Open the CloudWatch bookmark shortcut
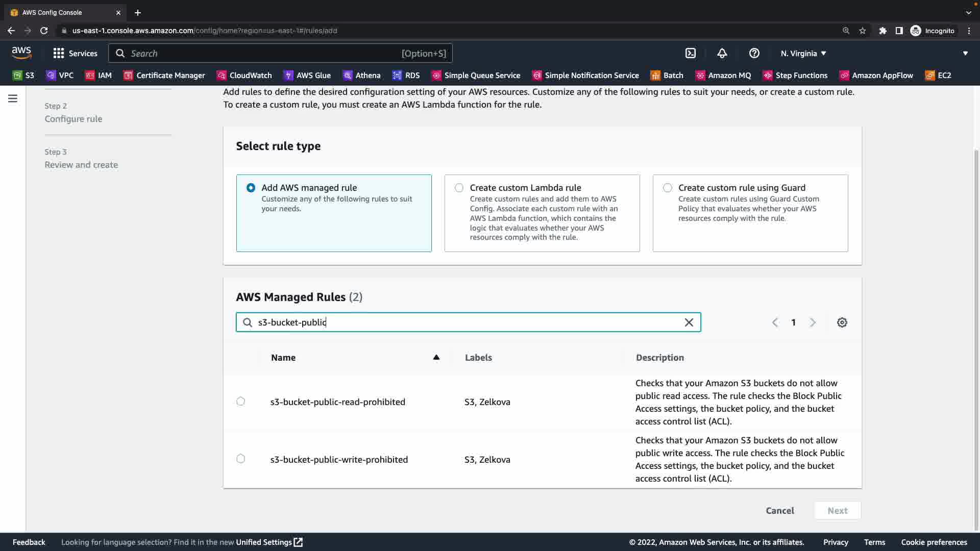 [x=244, y=75]
